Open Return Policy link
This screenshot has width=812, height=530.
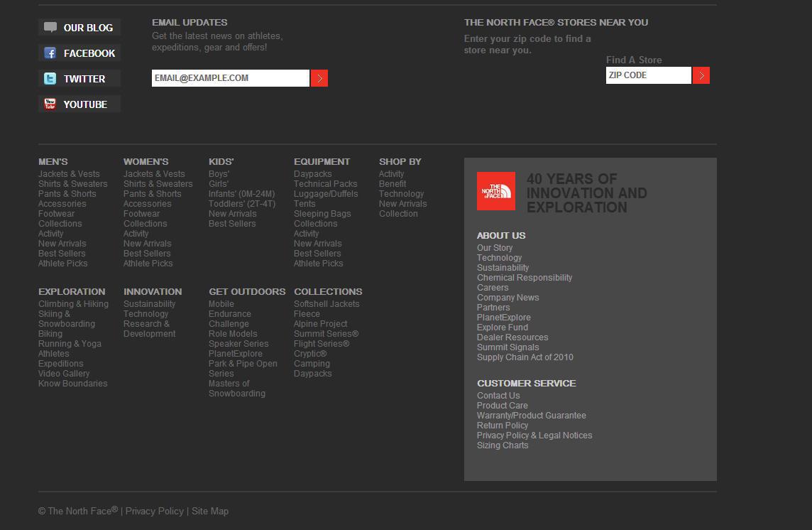click(x=503, y=426)
